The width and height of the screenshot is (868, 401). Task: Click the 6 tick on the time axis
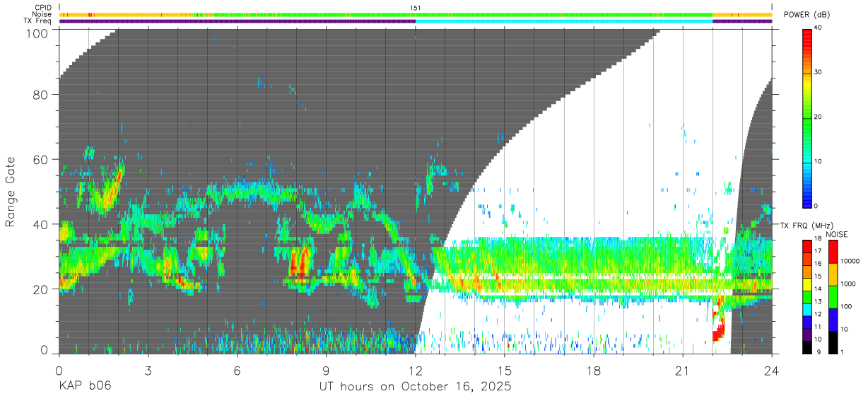click(237, 370)
